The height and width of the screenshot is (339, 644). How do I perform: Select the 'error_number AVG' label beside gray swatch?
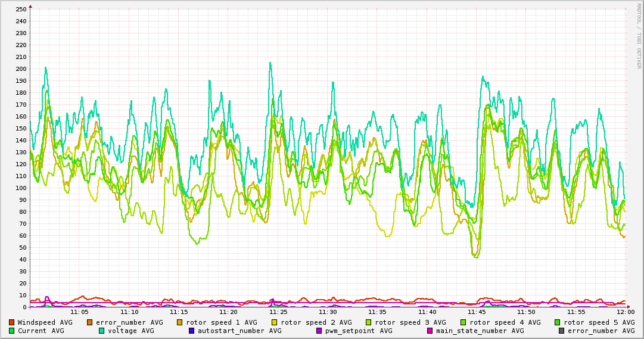pos(601,331)
